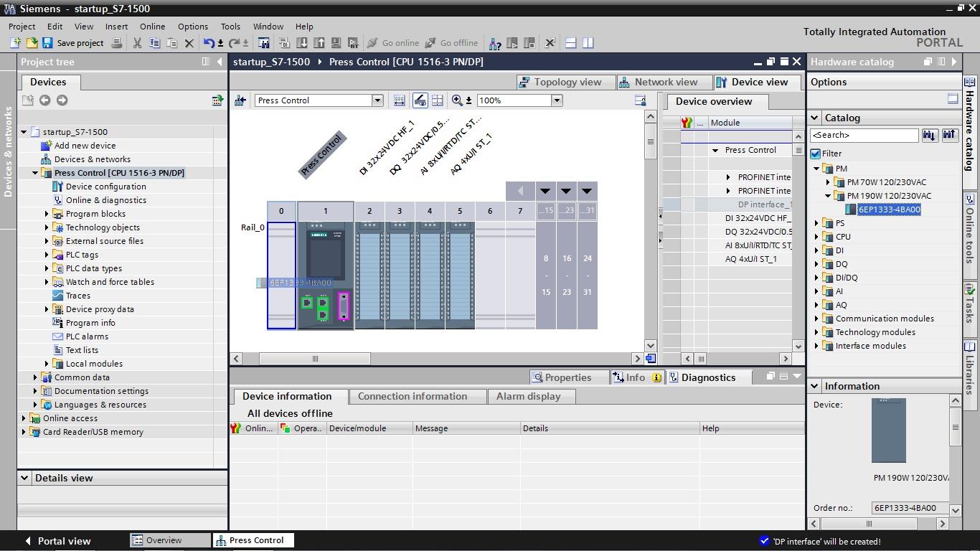This screenshot has width=980, height=551.
Task: Open the Hardware catalog side tab
Action: click(x=969, y=131)
